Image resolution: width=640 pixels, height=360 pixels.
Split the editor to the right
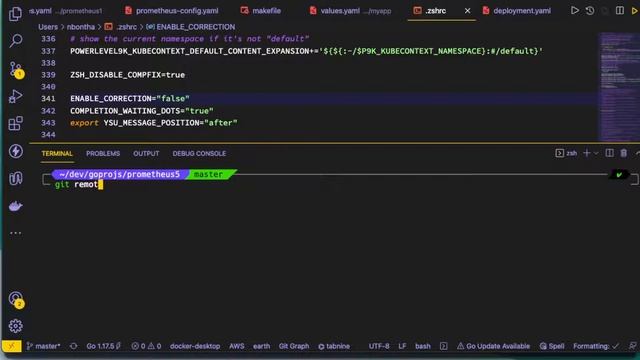620,11
